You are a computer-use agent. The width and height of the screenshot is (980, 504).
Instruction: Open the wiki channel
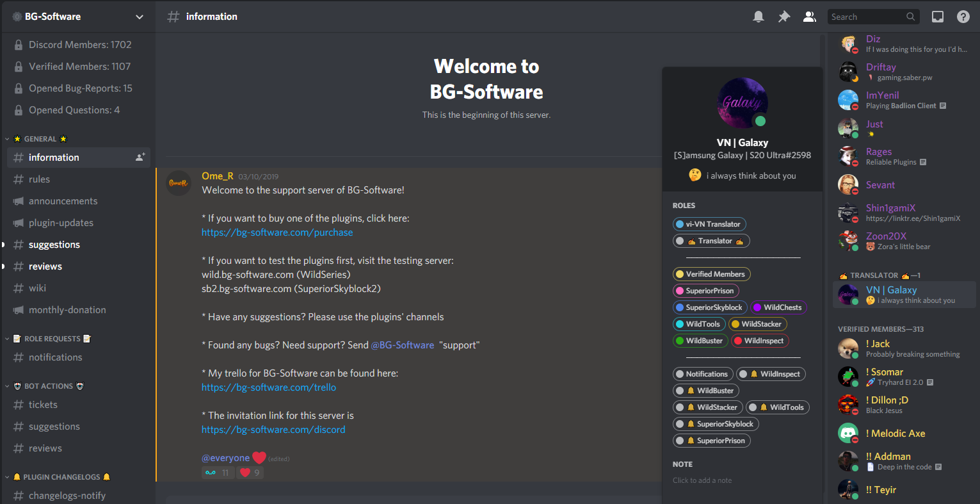pos(79,288)
